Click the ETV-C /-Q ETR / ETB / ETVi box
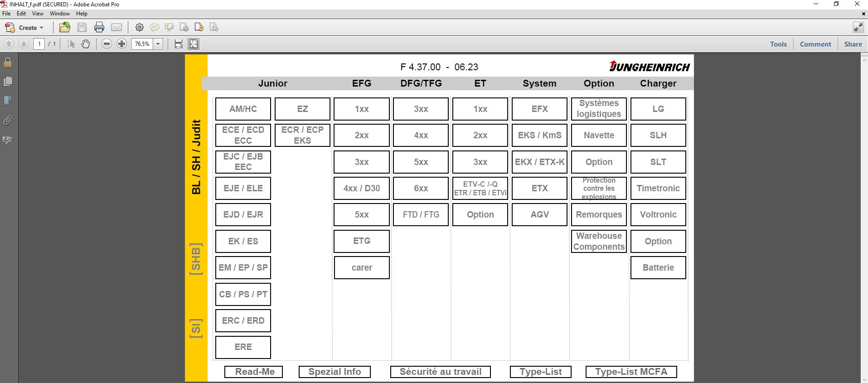This screenshot has width=868, height=383. click(480, 188)
